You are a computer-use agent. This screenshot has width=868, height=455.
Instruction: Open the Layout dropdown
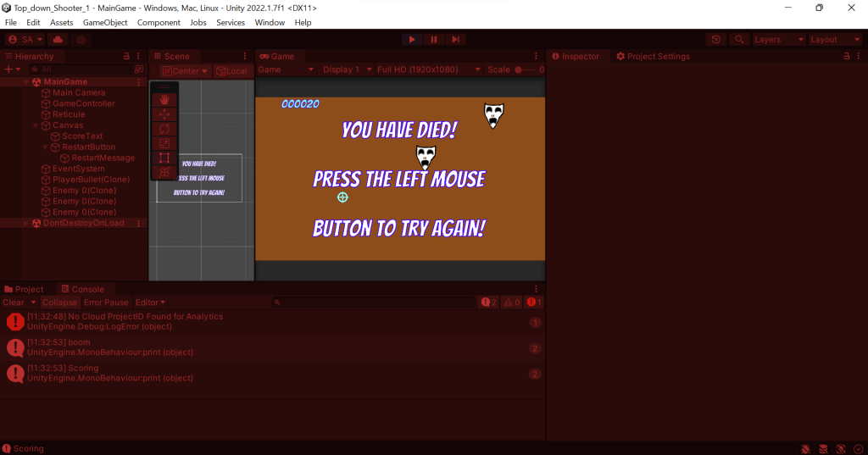(834, 40)
